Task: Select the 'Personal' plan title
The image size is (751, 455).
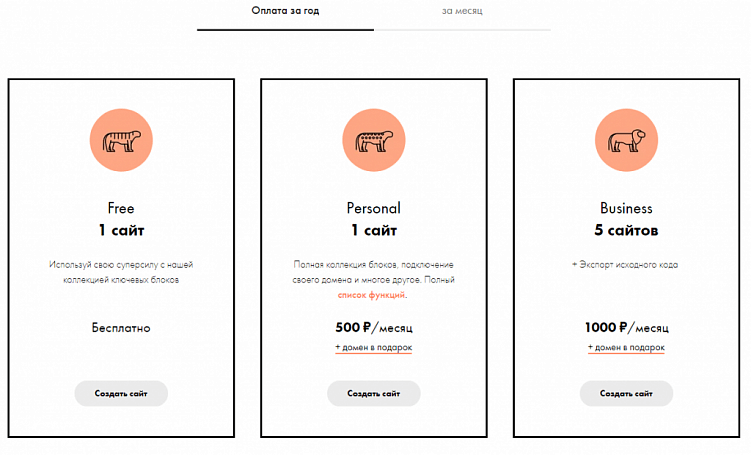Action: (373, 209)
